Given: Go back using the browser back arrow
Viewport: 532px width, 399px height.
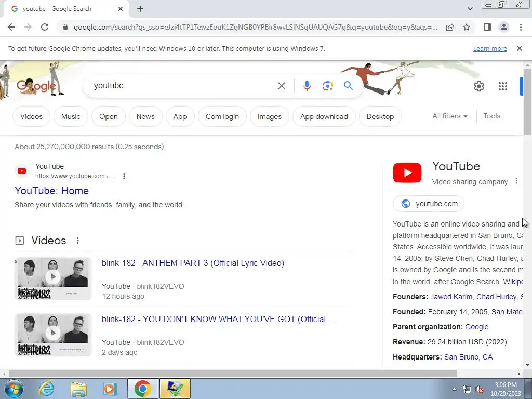Looking at the screenshot, I should (11, 27).
